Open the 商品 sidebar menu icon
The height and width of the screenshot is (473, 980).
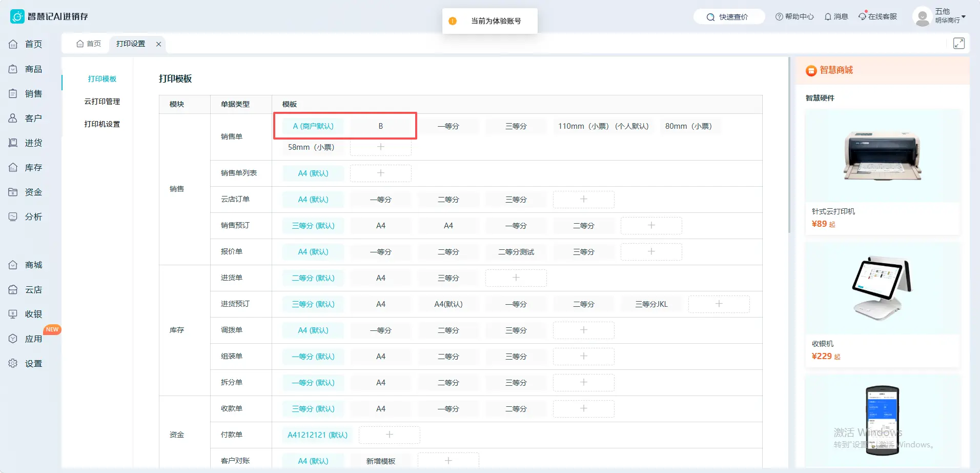13,69
